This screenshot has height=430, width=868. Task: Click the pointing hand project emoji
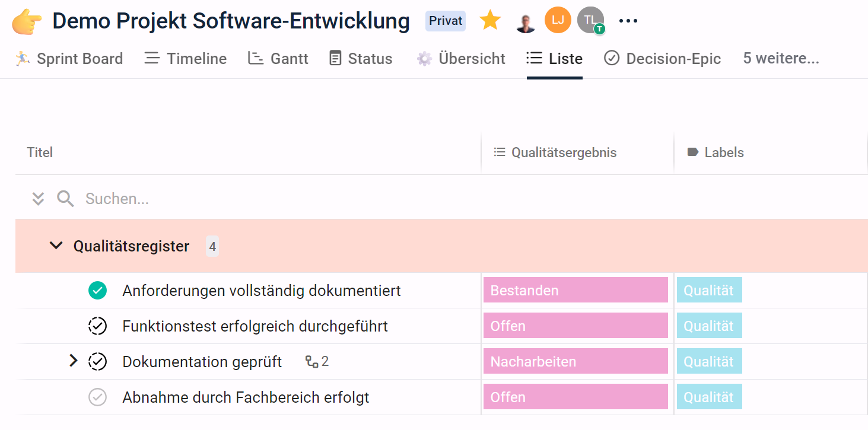[x=27, y=21]
